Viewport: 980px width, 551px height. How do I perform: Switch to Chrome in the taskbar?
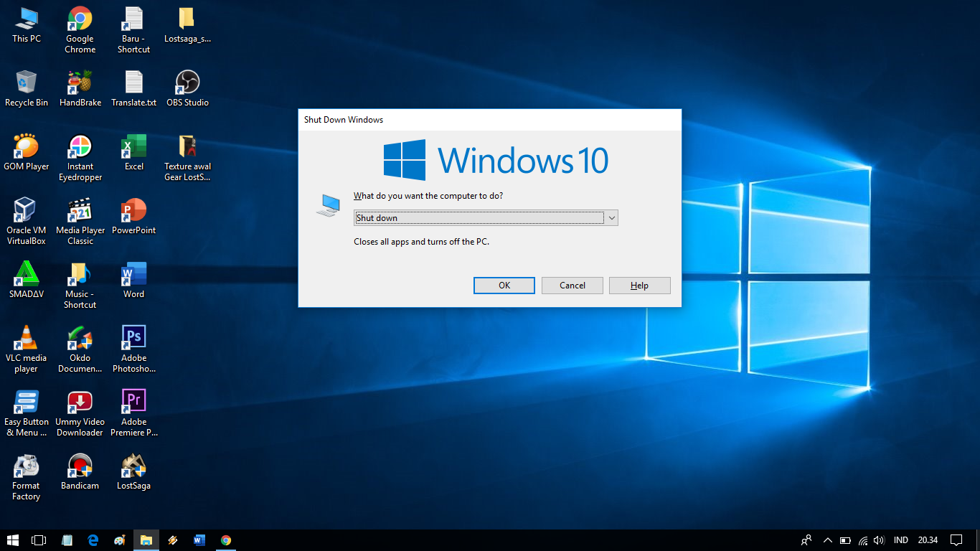click(x=226, y=540)
